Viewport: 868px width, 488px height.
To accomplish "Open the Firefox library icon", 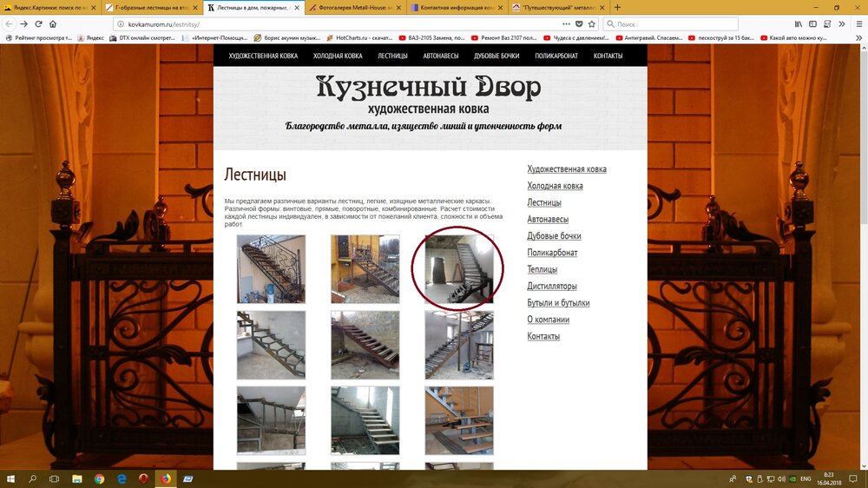I will [x=799, y=23].
